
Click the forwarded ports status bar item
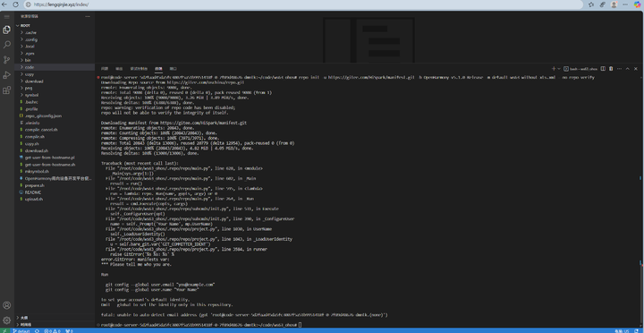(x=69, y=330)
